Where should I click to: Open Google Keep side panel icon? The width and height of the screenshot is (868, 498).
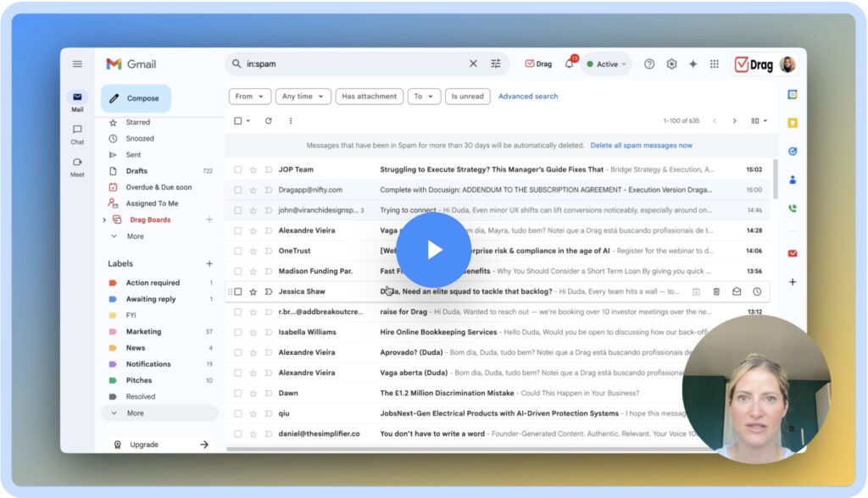pos(793,123)
